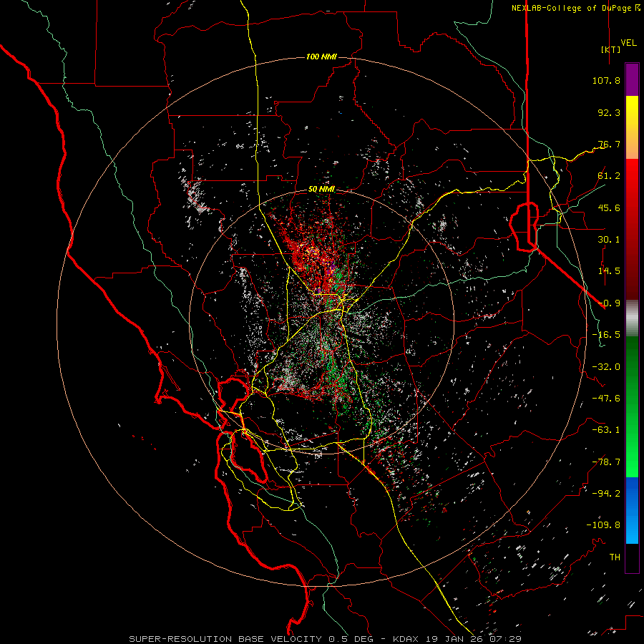Image resolution: width=644 pixels, height=644 pixels.
Task: Pick the purple segment of velocity scale
Action: 632,80
